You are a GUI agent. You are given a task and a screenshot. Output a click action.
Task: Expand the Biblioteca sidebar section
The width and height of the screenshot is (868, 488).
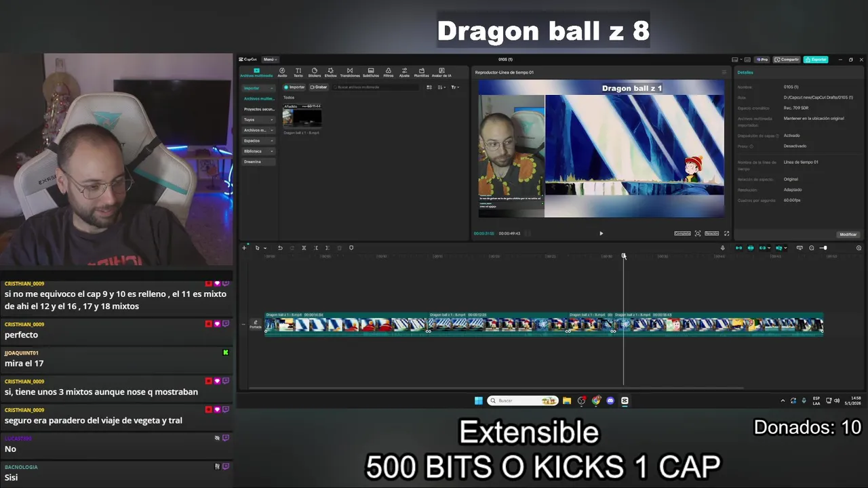258,151
